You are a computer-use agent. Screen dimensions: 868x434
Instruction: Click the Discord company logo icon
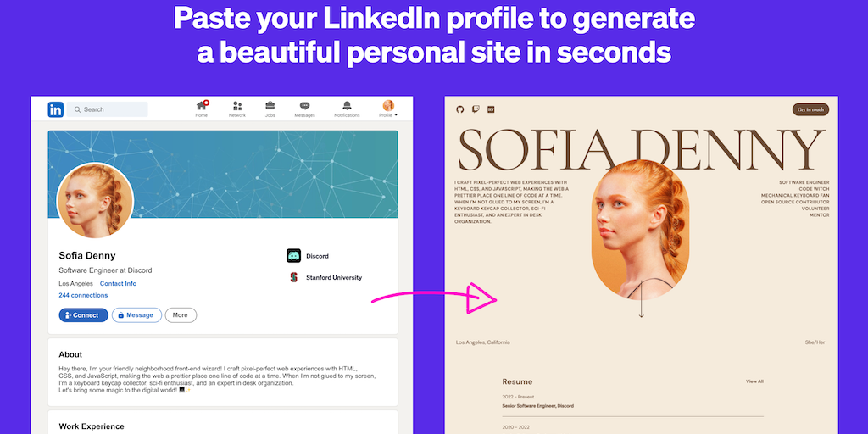[294, 255]
